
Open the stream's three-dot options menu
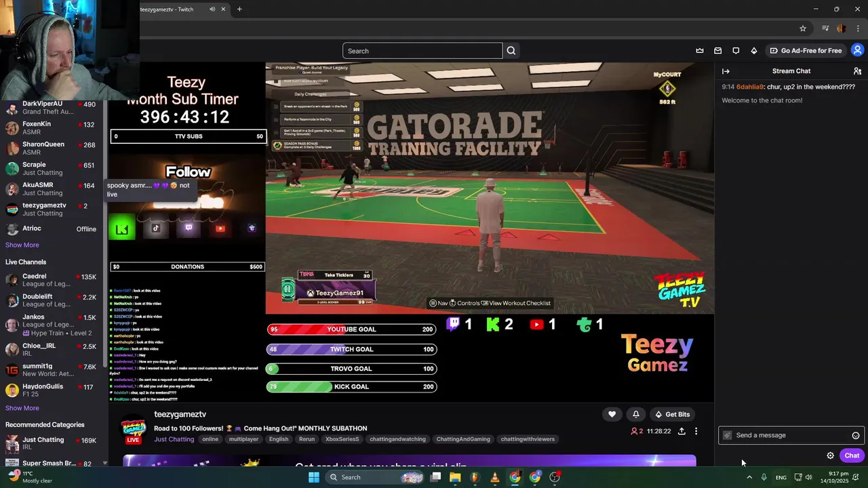tap(696, 431)
